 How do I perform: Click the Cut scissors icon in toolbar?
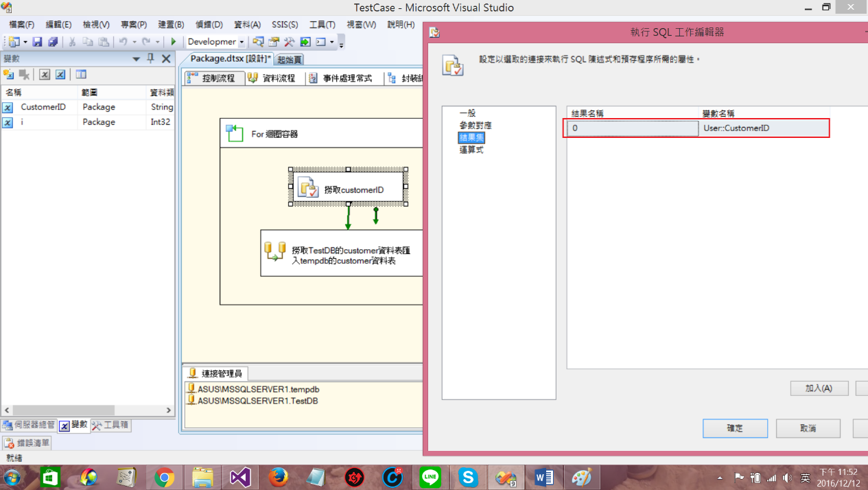click(x=72, y=42)
